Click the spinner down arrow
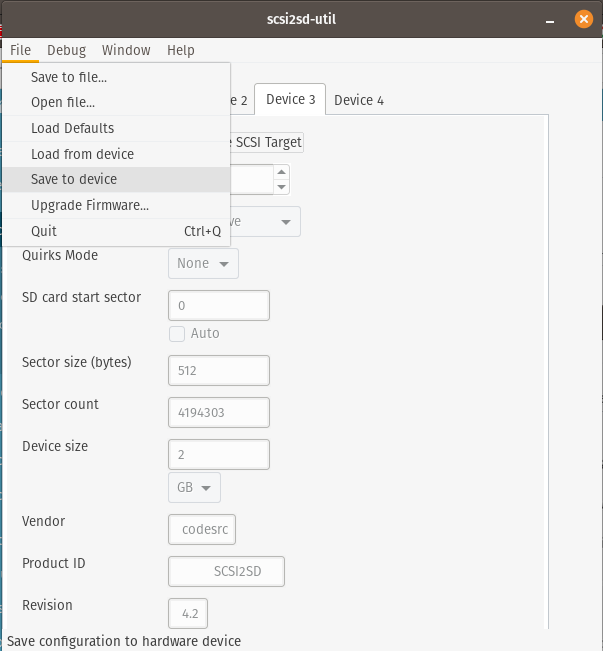This screenshot has height=651, width=603. [x=282, y=187]
